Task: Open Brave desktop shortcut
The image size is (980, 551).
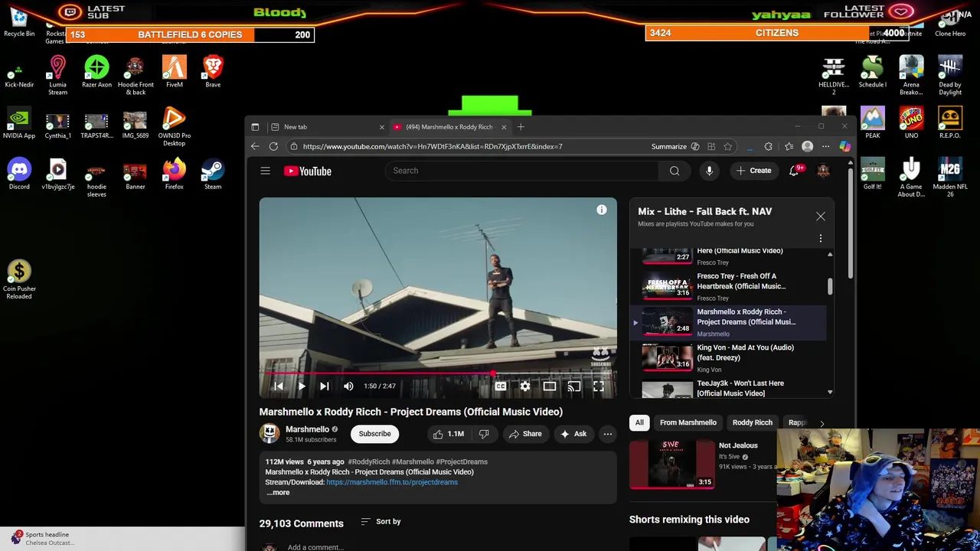Action: (213, 71)
